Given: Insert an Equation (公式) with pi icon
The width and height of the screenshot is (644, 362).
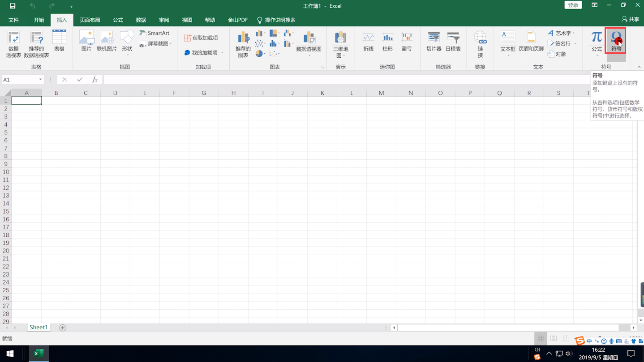Looking at the screenshot, I should point(597,43).
